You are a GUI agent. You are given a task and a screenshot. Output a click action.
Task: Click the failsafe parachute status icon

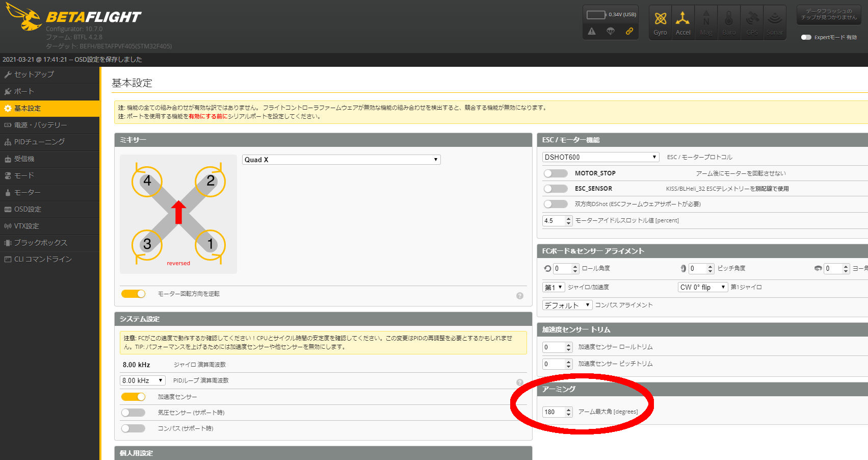[x=611, y=31]
